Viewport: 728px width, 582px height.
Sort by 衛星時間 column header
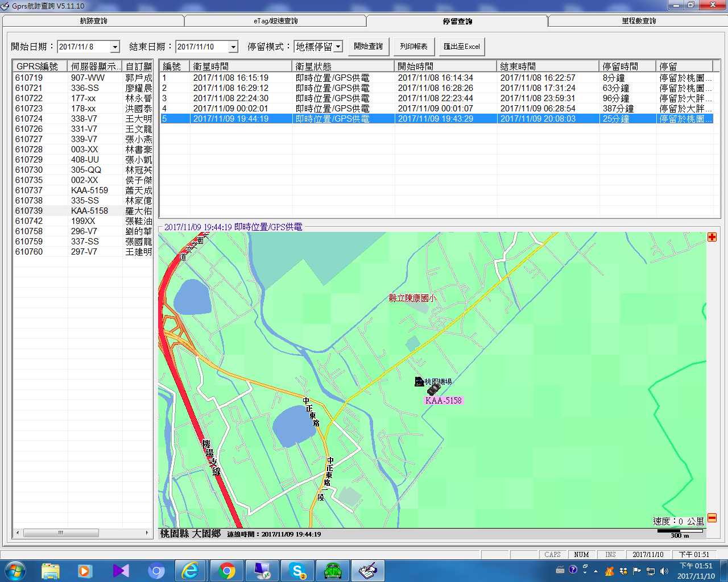point(241,66)
